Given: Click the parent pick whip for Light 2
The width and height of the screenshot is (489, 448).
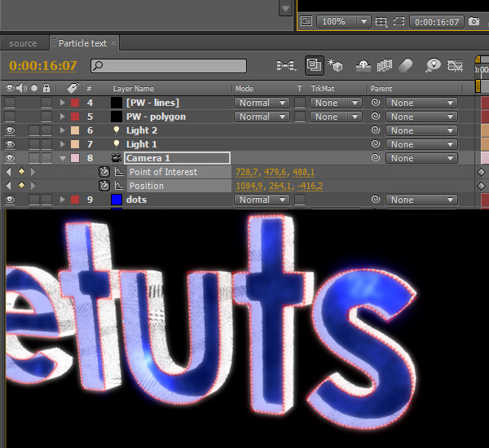Looking at the screenshot, I should 376,130.
